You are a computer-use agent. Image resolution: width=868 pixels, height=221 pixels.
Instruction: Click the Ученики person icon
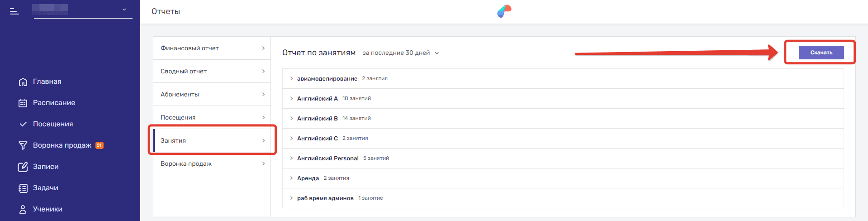(x=23, y=209)
